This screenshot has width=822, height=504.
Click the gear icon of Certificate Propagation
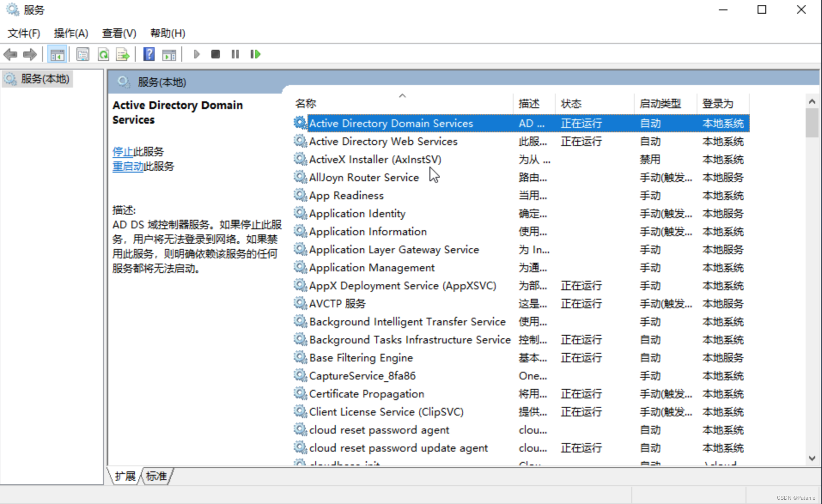coord(300,393)
